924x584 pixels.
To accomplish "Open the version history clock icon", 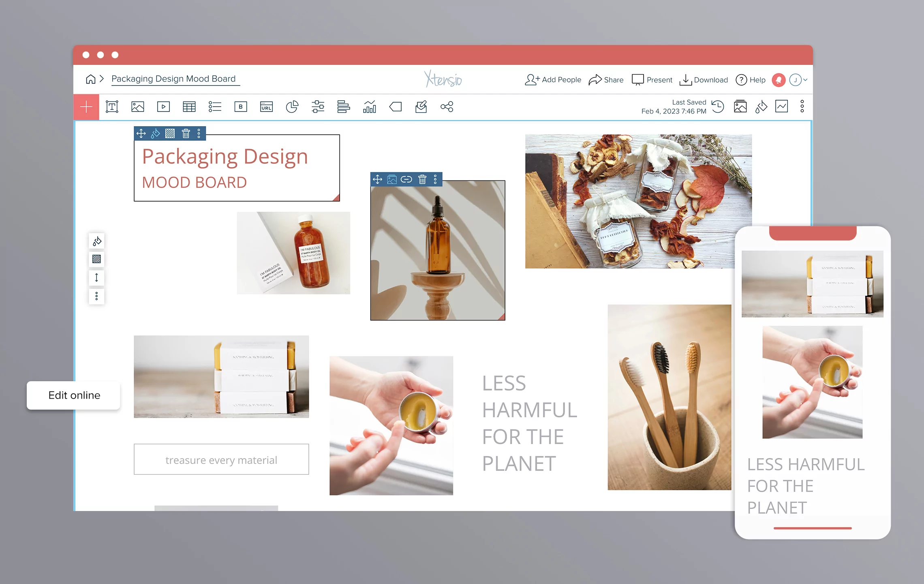I will coord(718,107).
